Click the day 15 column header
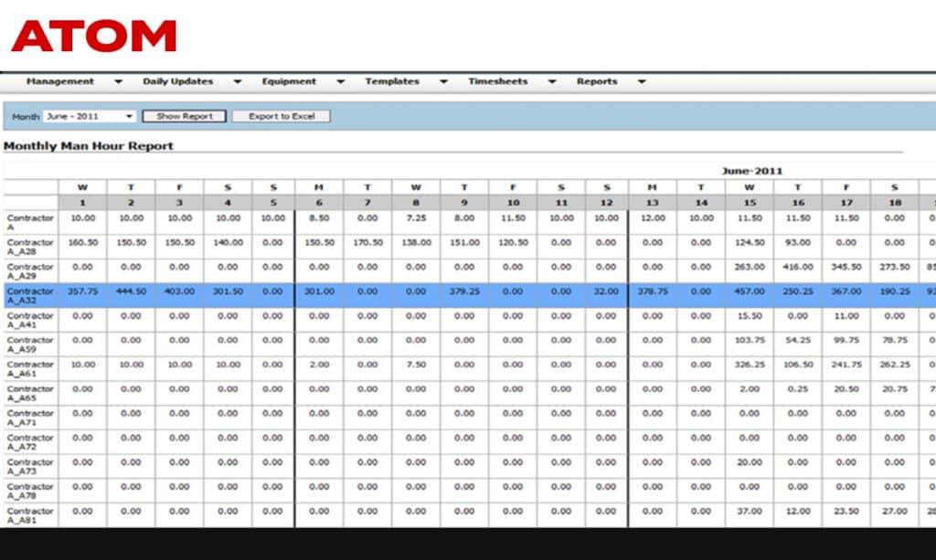 tap(750, 202)
